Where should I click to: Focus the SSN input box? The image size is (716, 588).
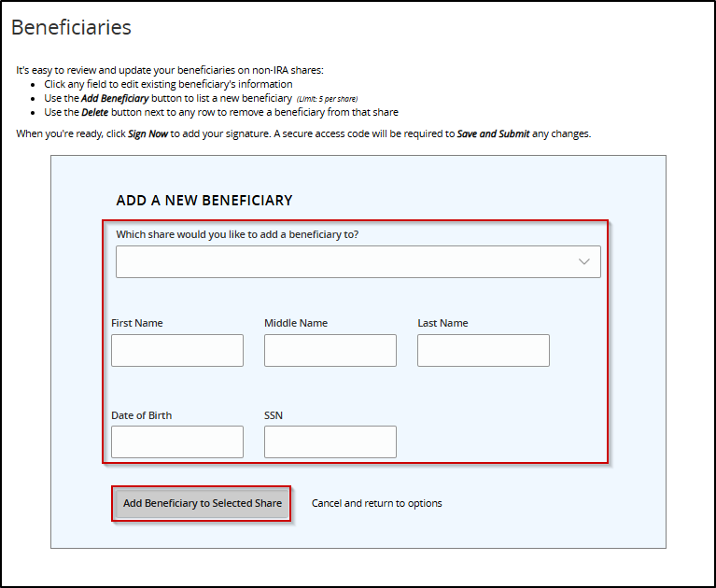(x=330, y=442)
